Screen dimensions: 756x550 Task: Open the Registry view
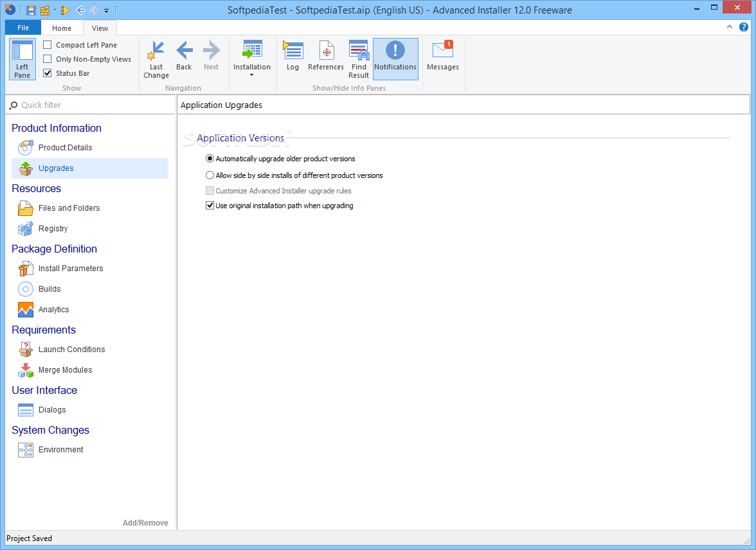tap(90, 229)
